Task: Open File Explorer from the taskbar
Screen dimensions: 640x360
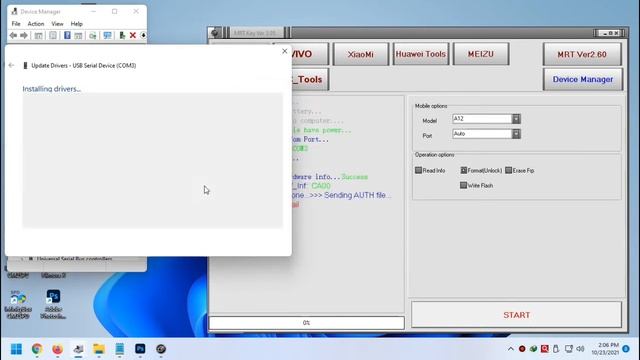Action: point(99,349)
